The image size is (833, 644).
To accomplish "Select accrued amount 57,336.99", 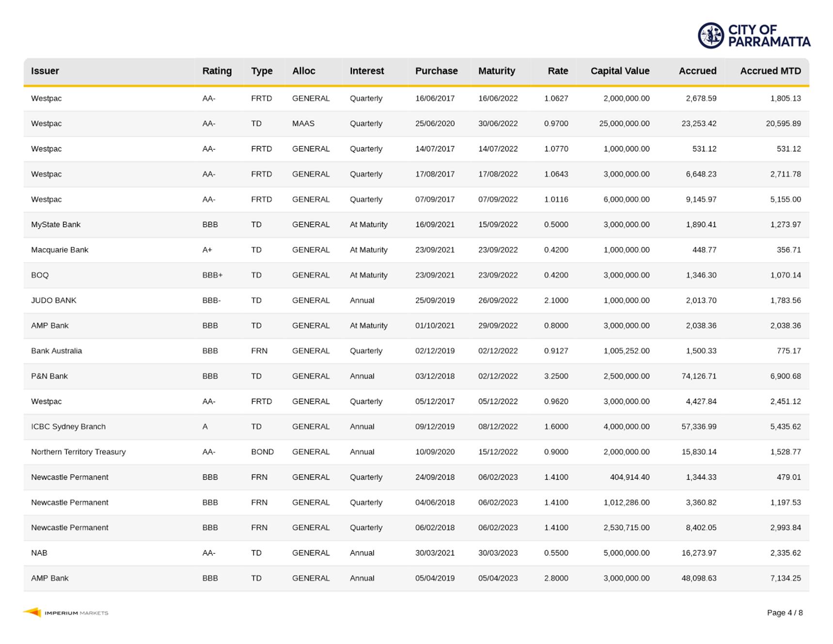I will point(699,426).
